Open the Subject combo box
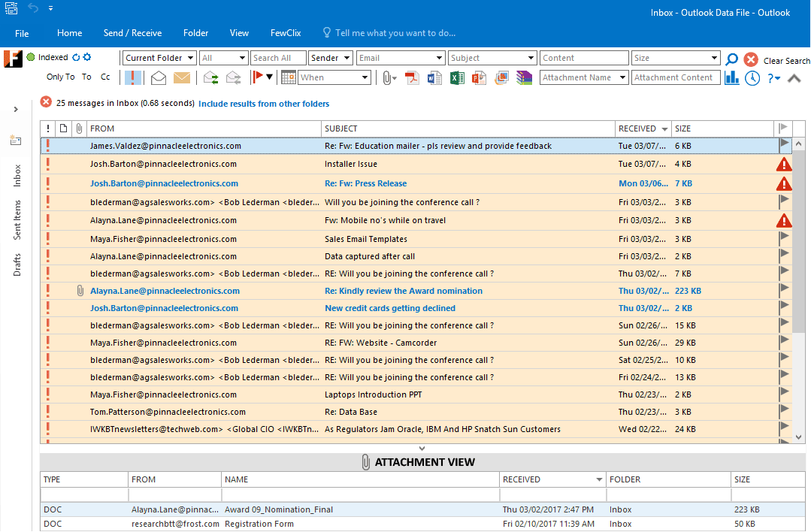 coord(492,58)
